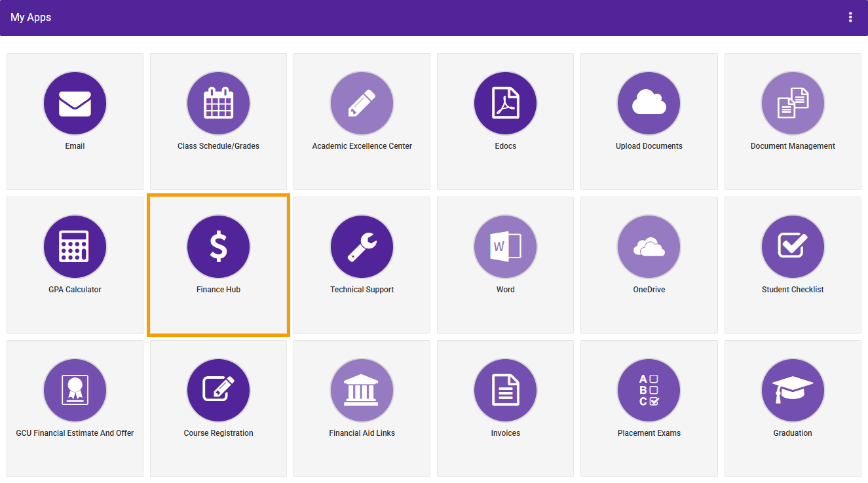Image resolution: width=868 pixels, height=483 pixels.
Task: Click the Financial Aid Links label
Action: 362,433
